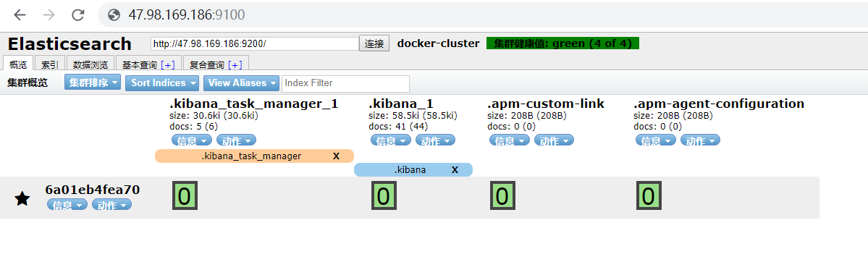Focus the Index Filter input field
This screenshot has height=270, width=868.
[x=346, y=83]
